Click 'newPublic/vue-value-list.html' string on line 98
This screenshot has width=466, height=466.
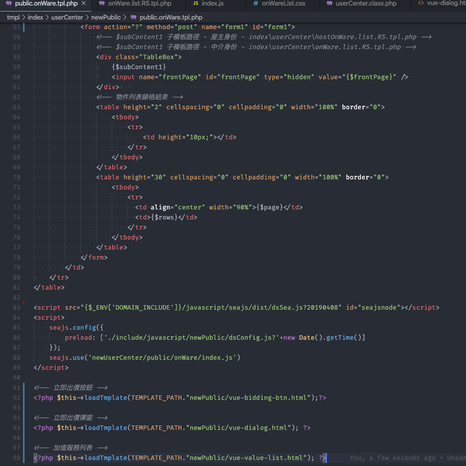[x=246, y=458]
